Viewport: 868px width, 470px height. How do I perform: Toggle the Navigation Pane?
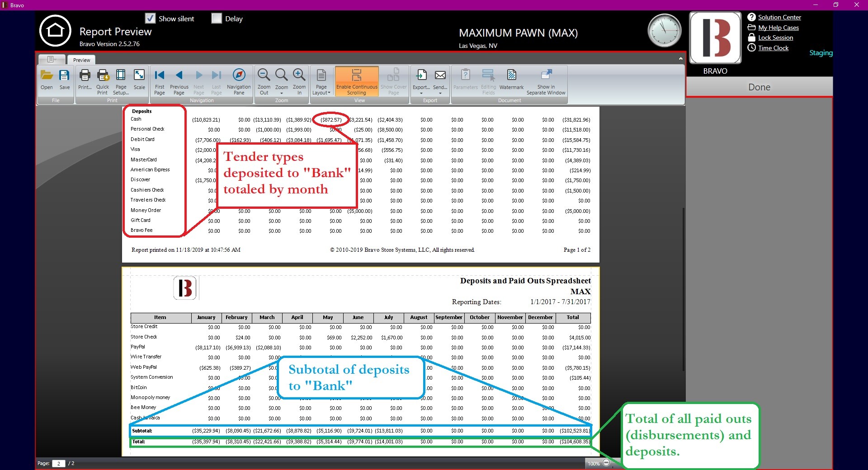click(x=239, y=81)
